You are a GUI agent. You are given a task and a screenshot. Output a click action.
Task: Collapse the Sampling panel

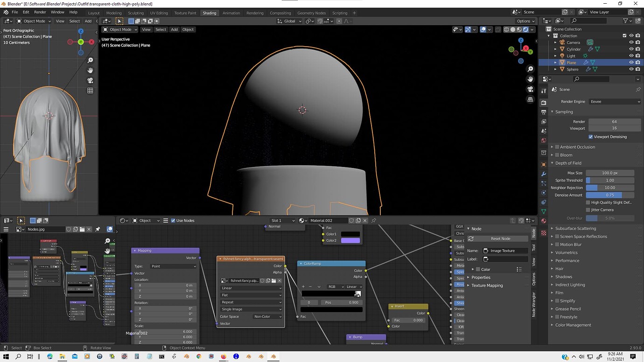(552, 112)
